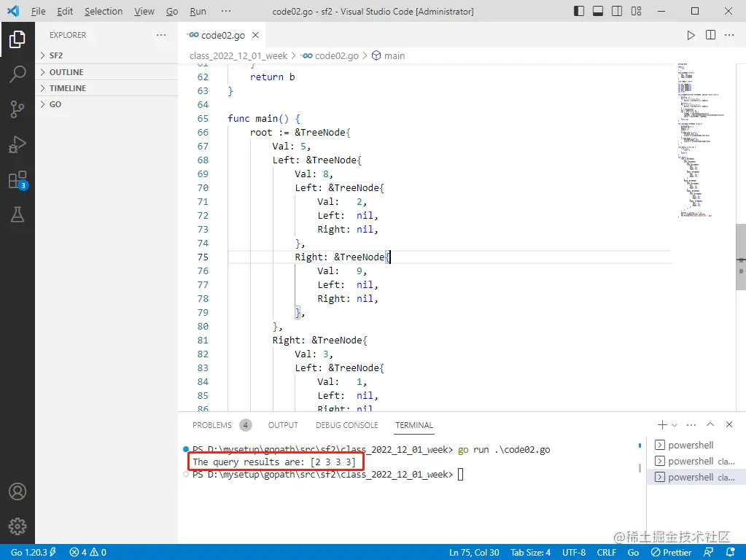
Task: Change Tab Size: 4 indentation setting
Action: coord(530,552)
